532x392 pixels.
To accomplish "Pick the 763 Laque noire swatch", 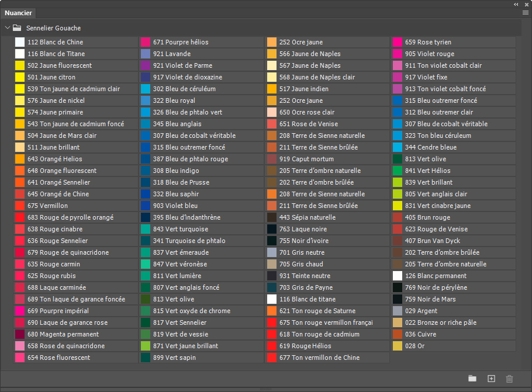I will (x=328, y=229).
